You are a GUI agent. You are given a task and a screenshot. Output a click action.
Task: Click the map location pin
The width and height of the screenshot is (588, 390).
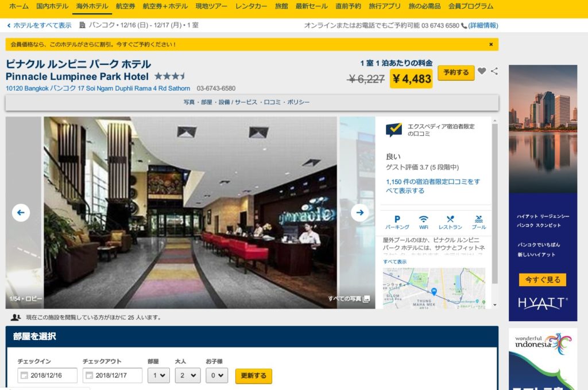point(434,291)
